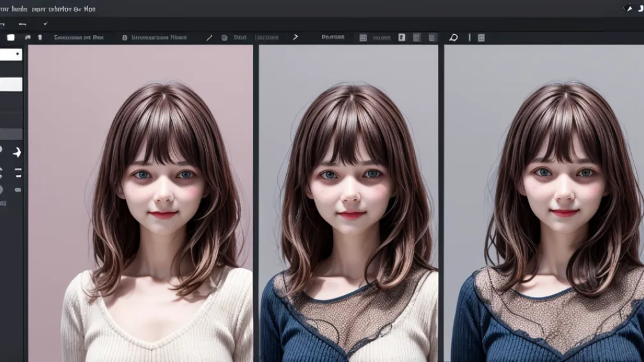Click the white letter tile icon in toolbar

click(402, 37)
